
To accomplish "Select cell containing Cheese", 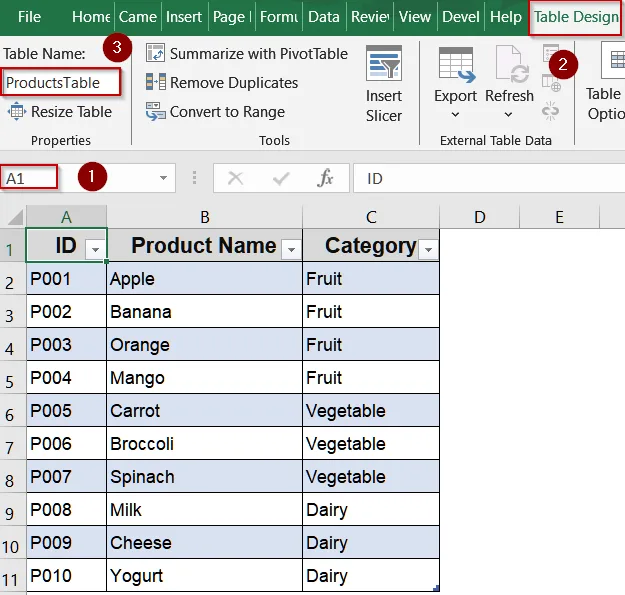I will tap(204, 542).
